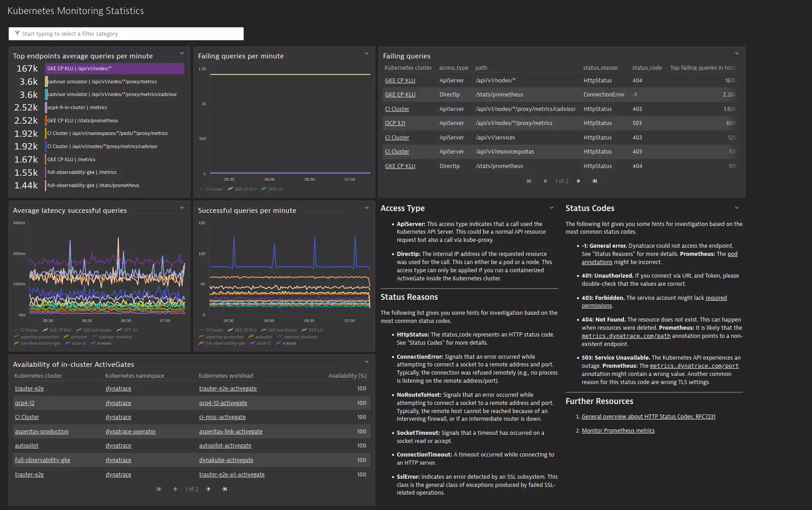Screen dimensions: 812x510
Task: Go to first page of ActiveGates availability table
Action: tap(159, 489)
